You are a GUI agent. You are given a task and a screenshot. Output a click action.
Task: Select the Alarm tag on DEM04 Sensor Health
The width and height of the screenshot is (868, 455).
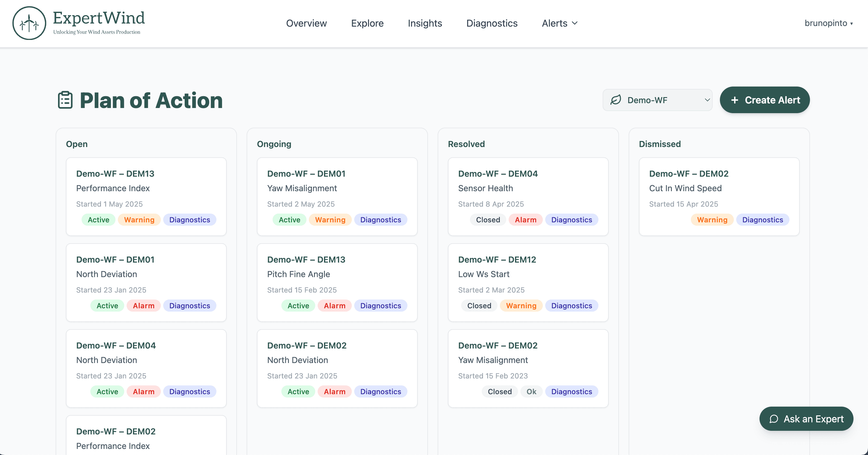pyautogui.click(x=525, y=220)
